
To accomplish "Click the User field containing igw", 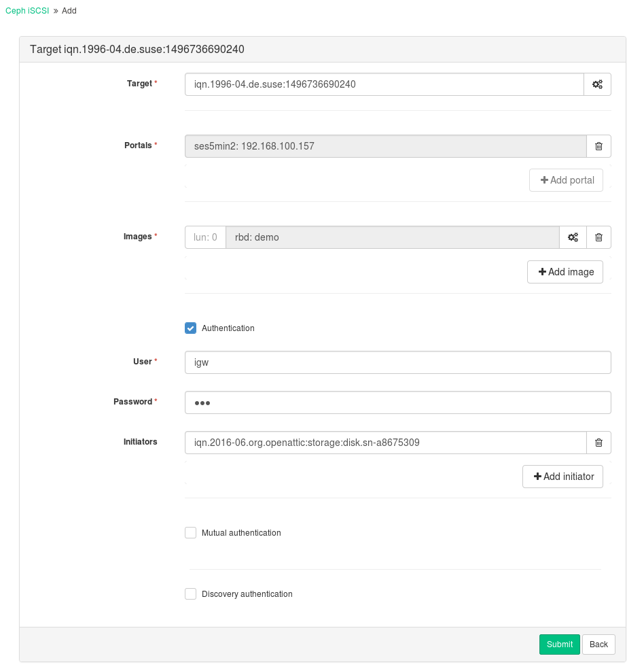I will [x=397, y=362].
